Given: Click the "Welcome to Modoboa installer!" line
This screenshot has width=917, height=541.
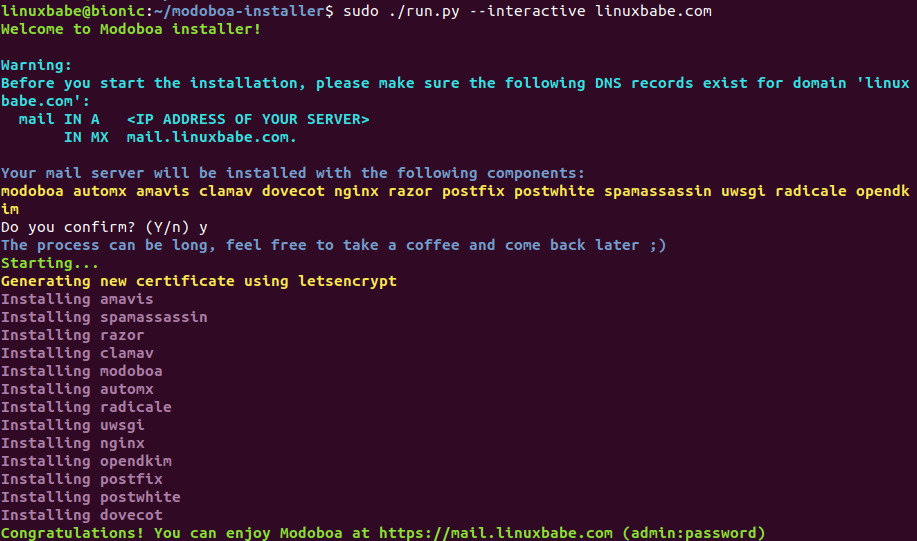Looking at the screenshot, I should [131, 29].
